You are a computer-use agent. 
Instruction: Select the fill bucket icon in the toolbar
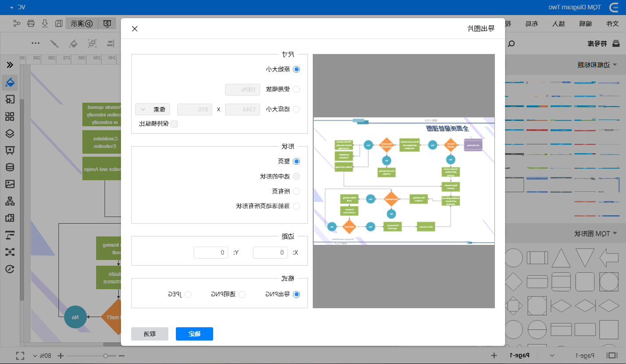[x=73, y=43]
